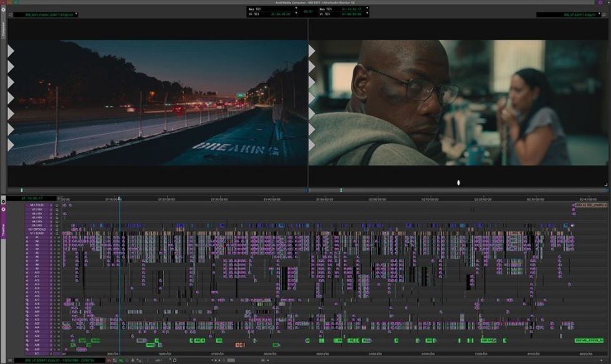Switch to the Timeline vertical tab
Screen dimensions: 611x364
pyautogui.click(x=4, y=231)
